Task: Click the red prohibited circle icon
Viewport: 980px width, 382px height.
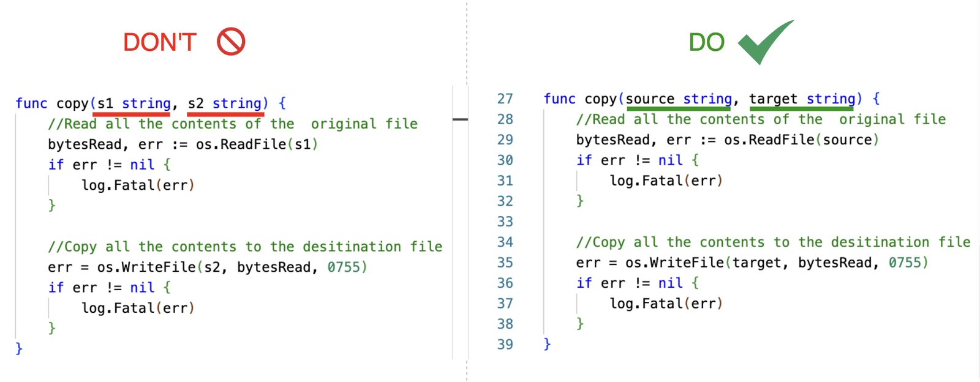Action: 231,42
